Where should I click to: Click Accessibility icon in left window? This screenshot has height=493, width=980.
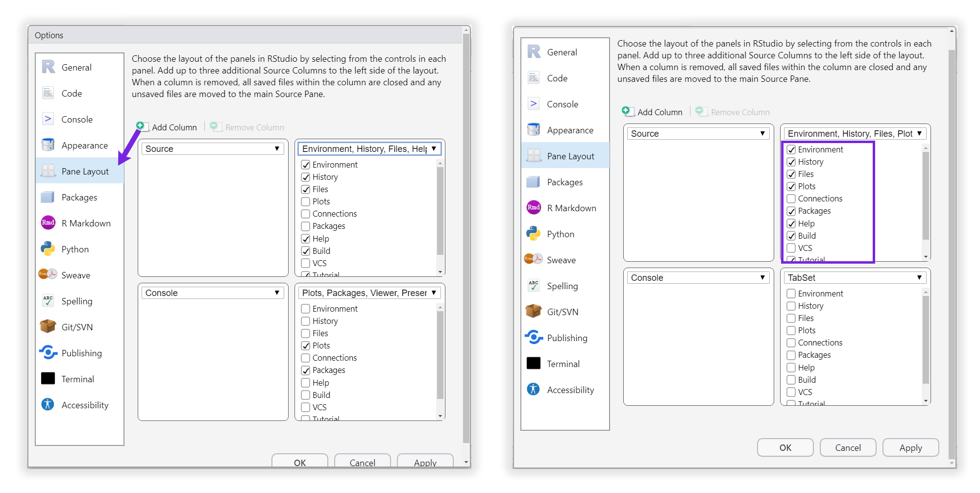tap(48, 404)
